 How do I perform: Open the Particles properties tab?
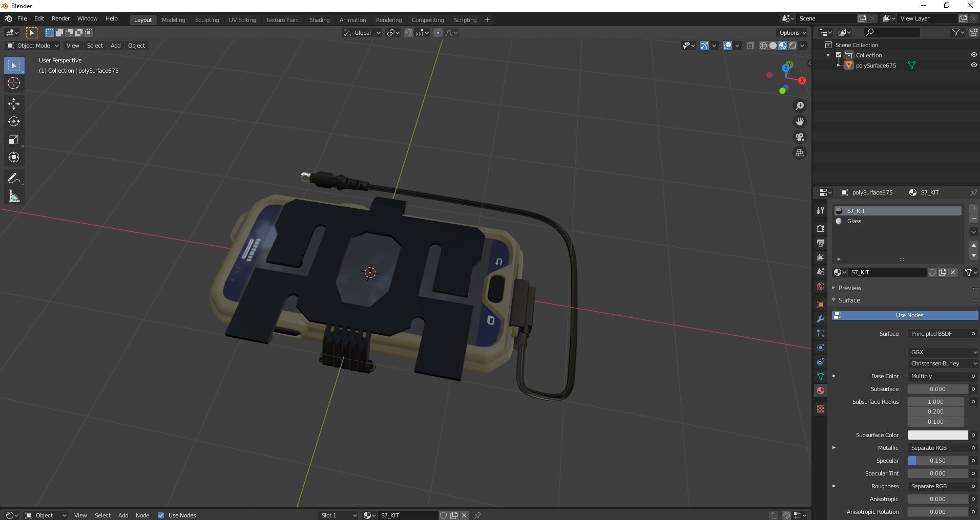(x=821, y=333)
